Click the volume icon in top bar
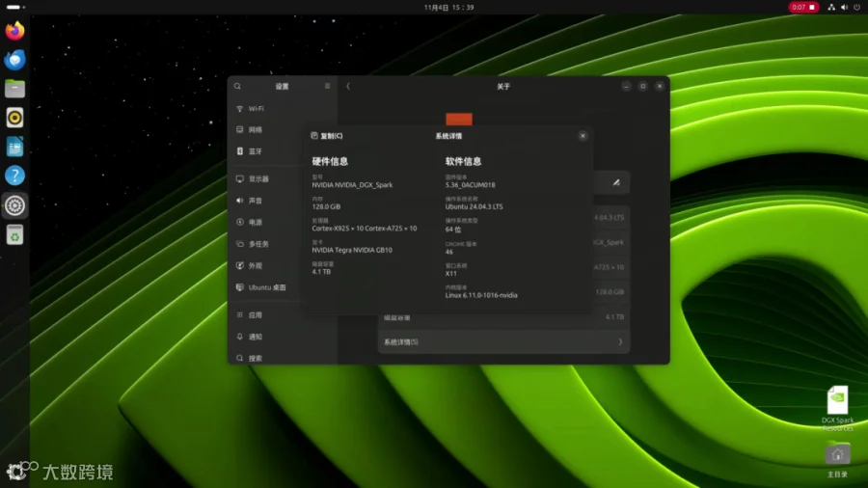 click(844, 7)
